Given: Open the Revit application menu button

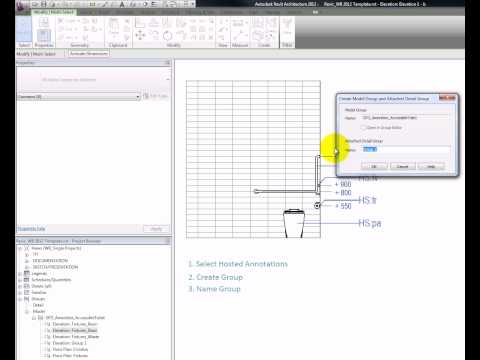Looking at the screenshot, I should pyautogui.click(x=23, y=6).
